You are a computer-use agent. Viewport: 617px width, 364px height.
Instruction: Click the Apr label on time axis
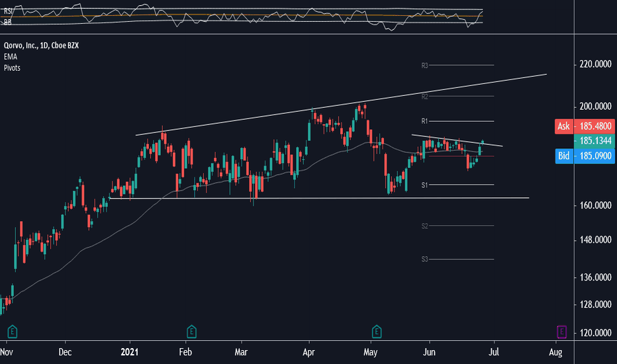(x=309, y=352)
